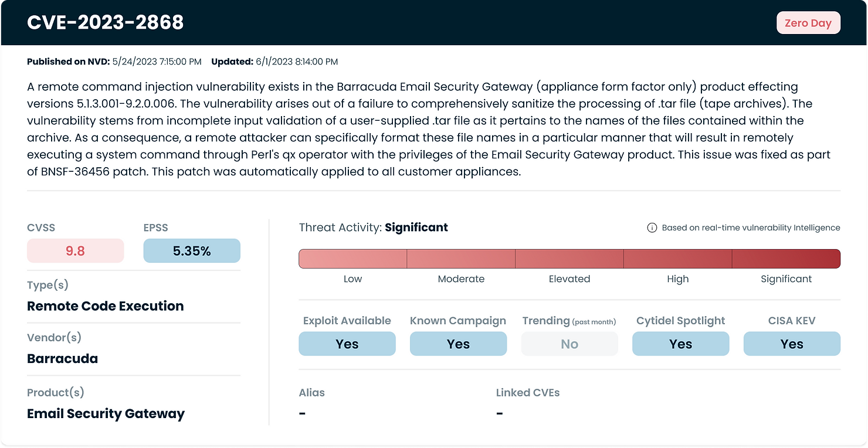The width and height of the screenshot is (868, 448).
Task: Open the Email Security Gateway product link
Action: coord(106,413)
